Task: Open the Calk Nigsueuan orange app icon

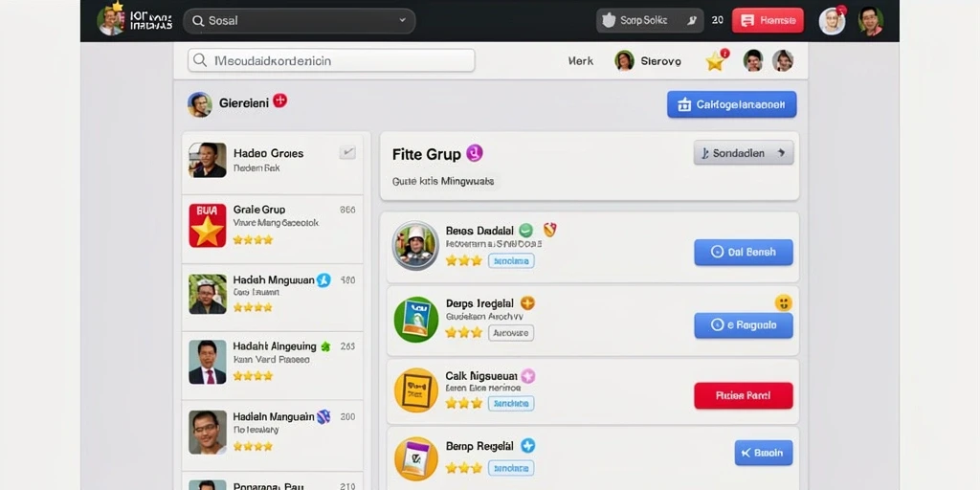Action: coord(416,390)
